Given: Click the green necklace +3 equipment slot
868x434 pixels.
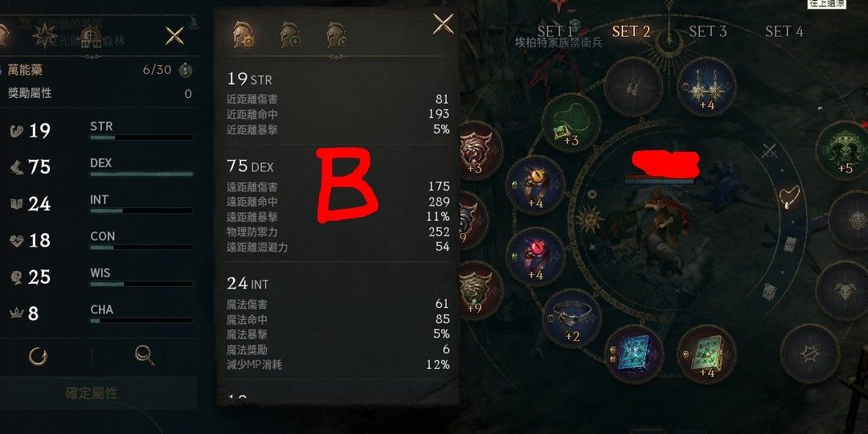Looking at the screenshot, I should pyautogui.click(x=570, y=122).
